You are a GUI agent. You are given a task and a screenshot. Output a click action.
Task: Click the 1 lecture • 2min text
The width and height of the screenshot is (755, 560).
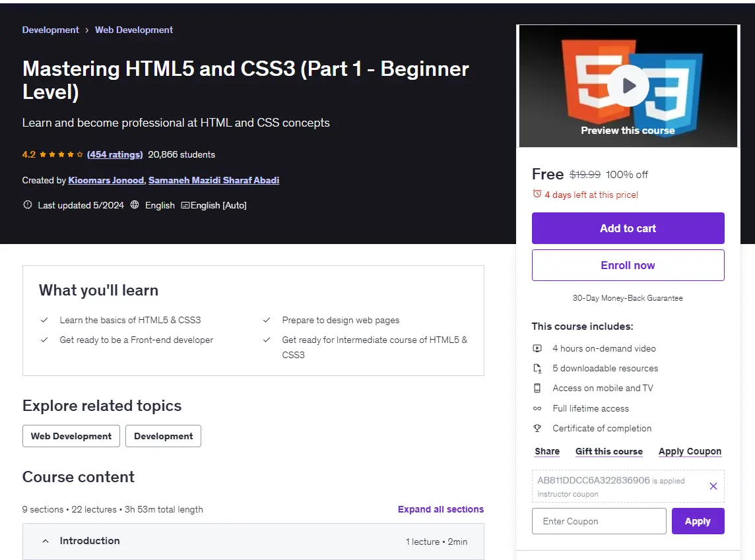click(x=436, y=542)
